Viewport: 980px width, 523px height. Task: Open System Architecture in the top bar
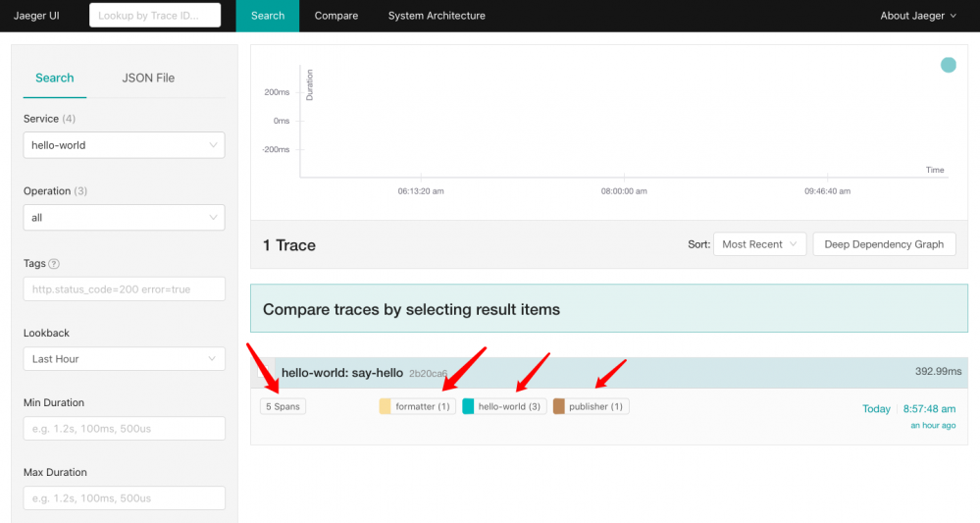tap(437, 16)
